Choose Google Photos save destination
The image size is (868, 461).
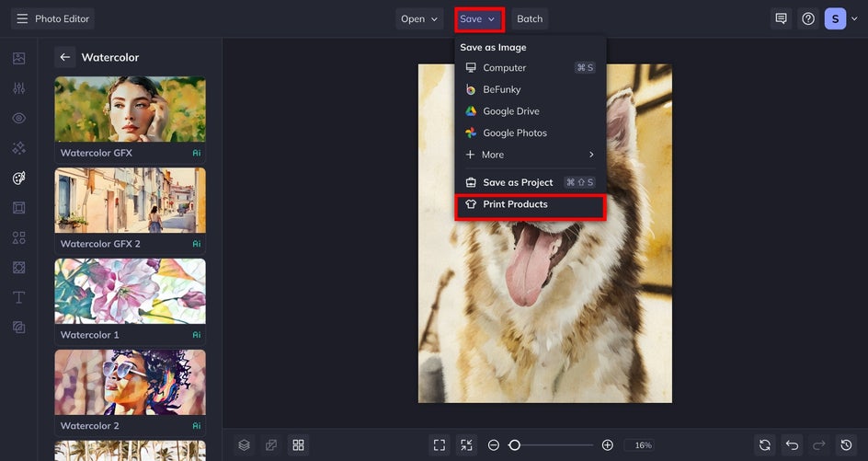click(x=531, y=133)
